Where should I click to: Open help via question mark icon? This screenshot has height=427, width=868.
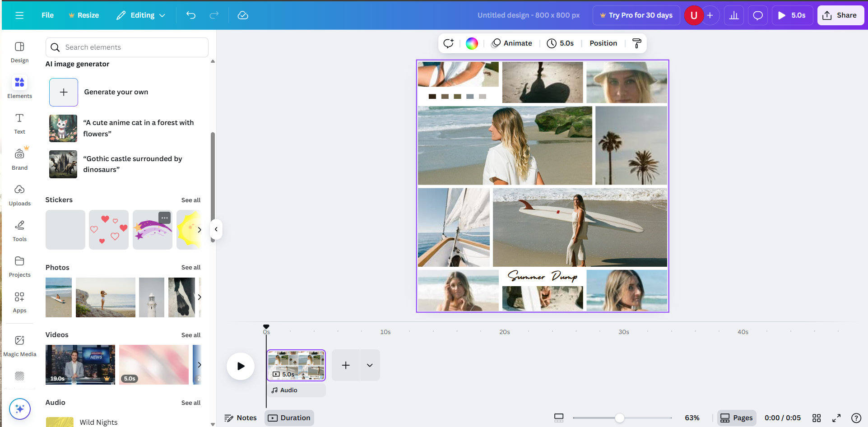[856, 418]
